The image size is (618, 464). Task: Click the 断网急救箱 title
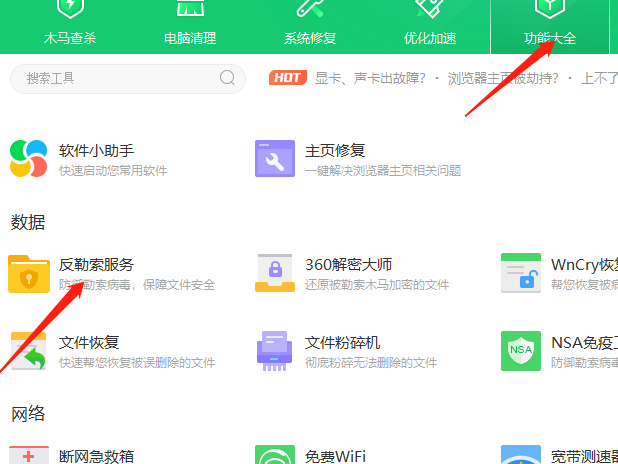97,457
